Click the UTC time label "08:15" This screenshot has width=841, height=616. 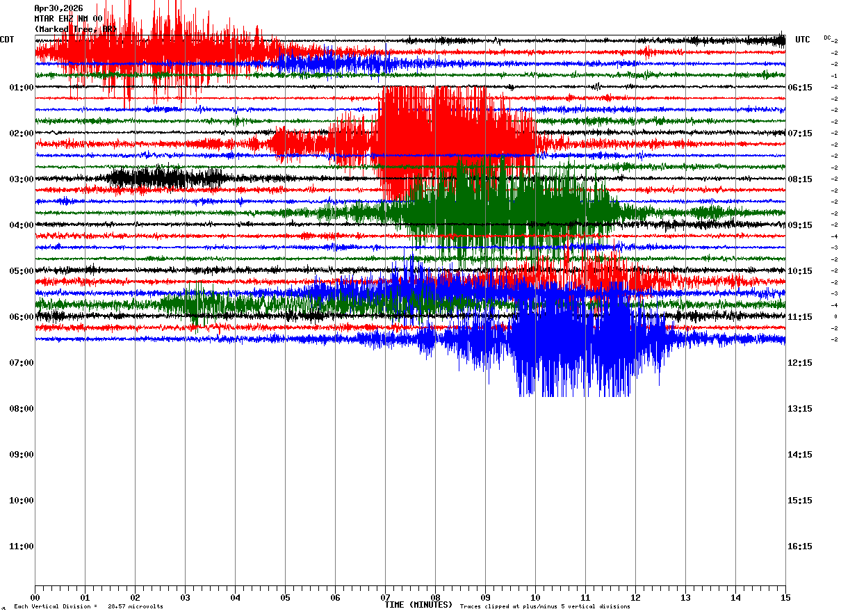[x=800, y=179]
